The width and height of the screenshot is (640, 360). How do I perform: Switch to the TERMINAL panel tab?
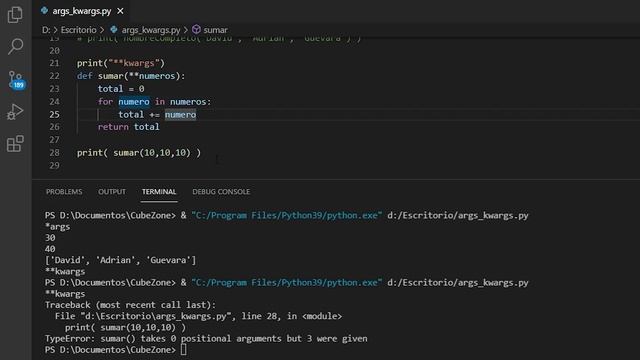coord(159,192)
